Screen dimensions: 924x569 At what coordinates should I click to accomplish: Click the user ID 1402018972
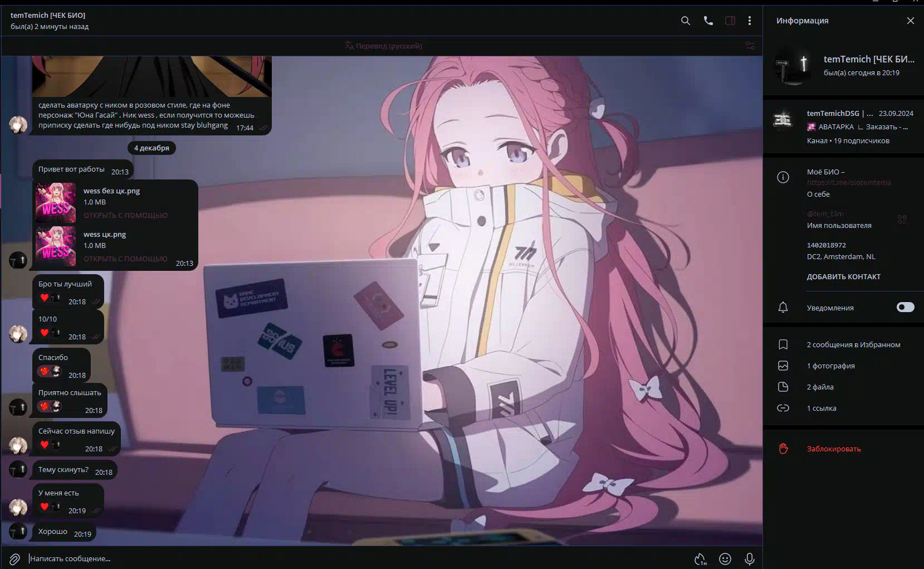826,245
